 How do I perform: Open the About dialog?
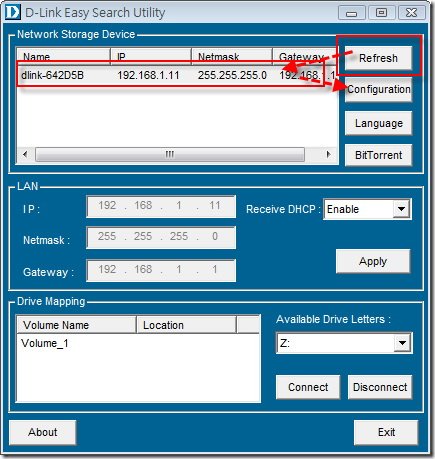click(43, 432)
